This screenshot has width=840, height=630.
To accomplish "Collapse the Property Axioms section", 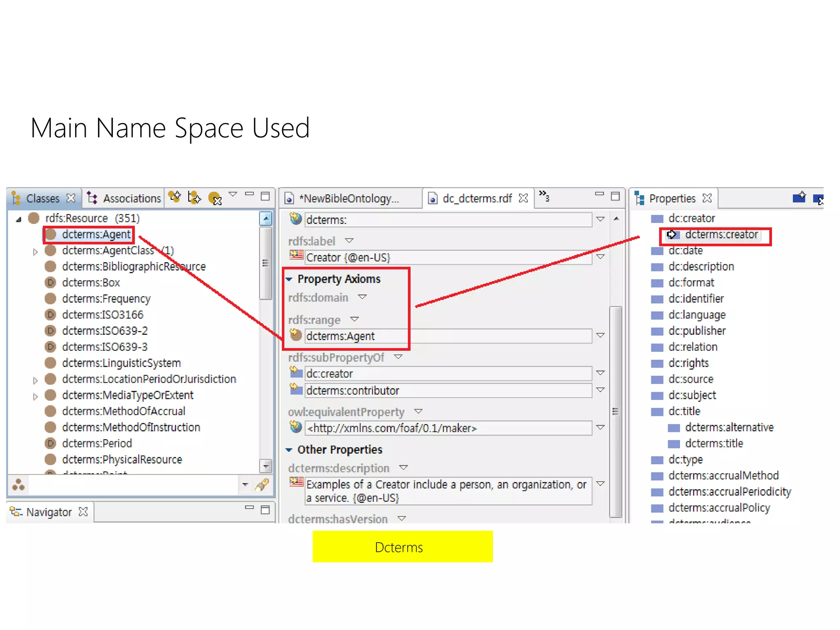I will pos(289,279).
